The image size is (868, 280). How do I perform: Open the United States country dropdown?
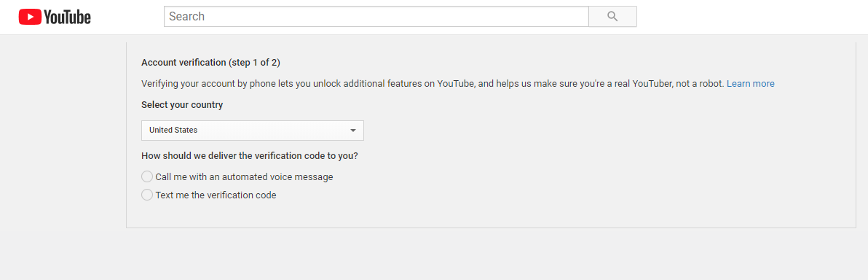253,131
